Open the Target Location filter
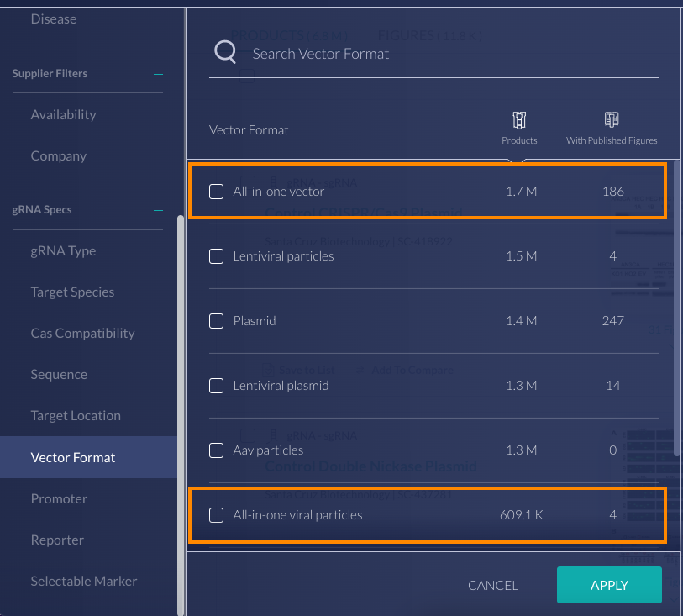Screen dimensions: 683x616 76,416
